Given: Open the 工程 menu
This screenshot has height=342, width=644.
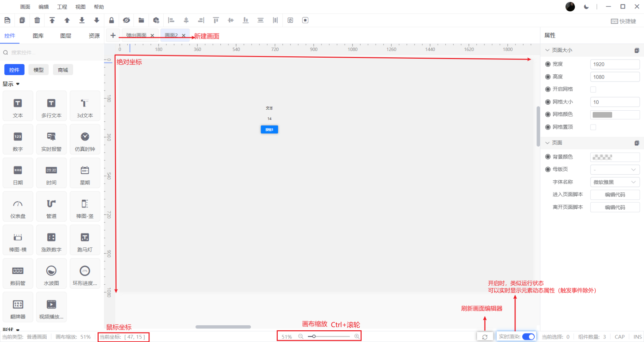Looking at the screenshot, I should (62, 7).
